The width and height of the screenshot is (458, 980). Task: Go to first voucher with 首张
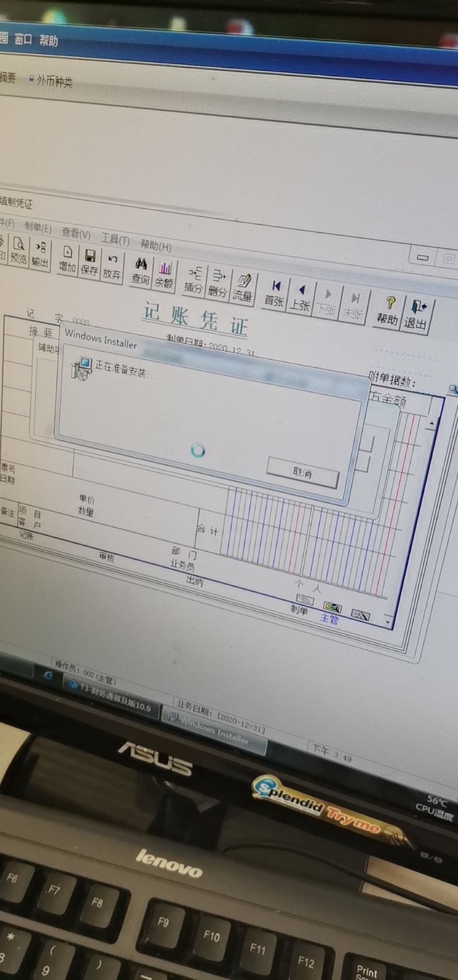point(274,293)
